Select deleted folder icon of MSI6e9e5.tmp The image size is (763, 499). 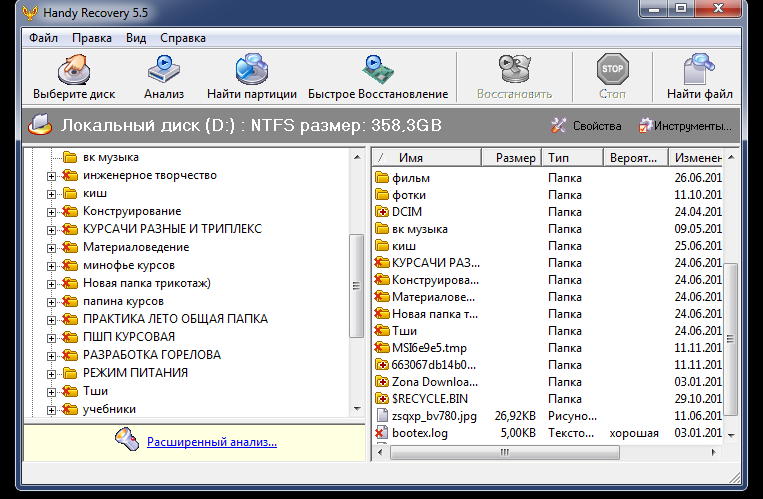pos(382,348)
